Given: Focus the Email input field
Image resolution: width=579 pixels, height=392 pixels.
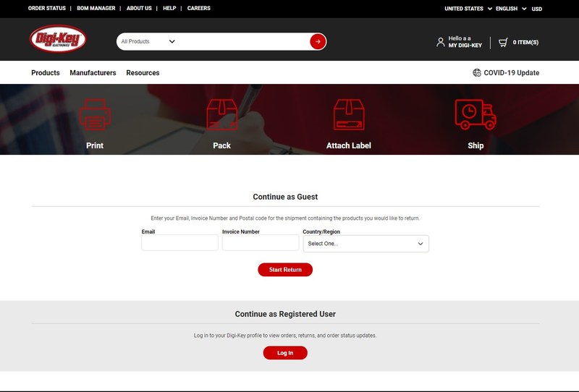Looking at the screenshot, I should [179, 243].
